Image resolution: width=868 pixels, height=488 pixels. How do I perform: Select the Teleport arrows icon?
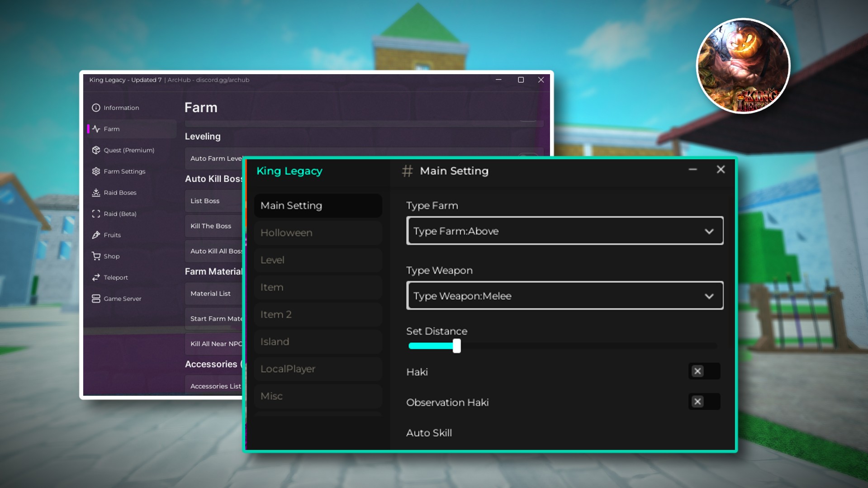click(96, 278)
